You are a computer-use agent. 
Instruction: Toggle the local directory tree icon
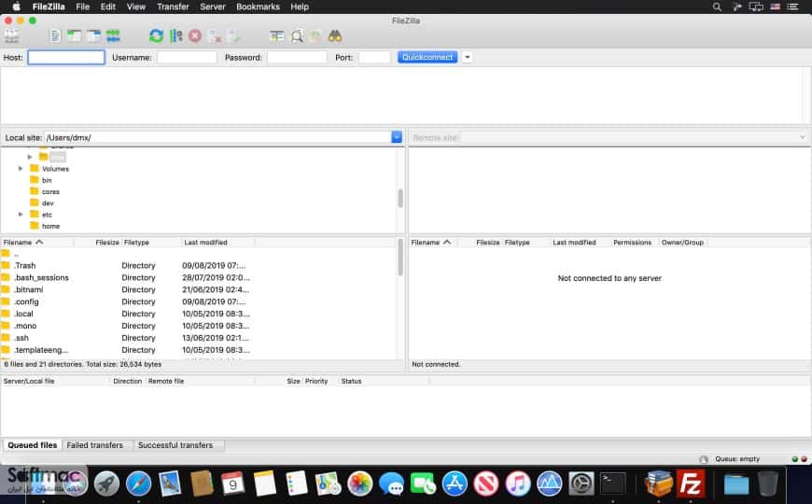click(x=74, y=35)
